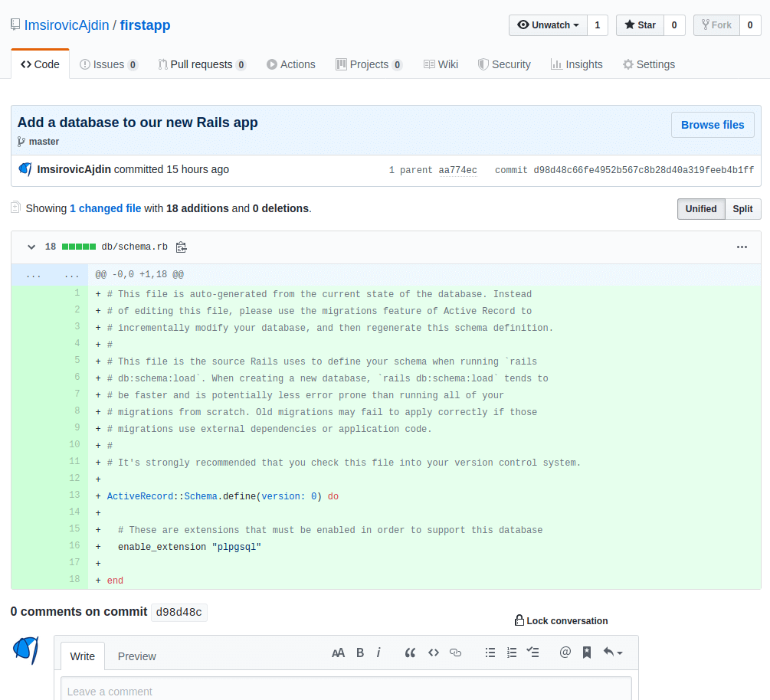770x700 pixels.
Task: Click the master branch icon
Action: (x=21, y=142)
